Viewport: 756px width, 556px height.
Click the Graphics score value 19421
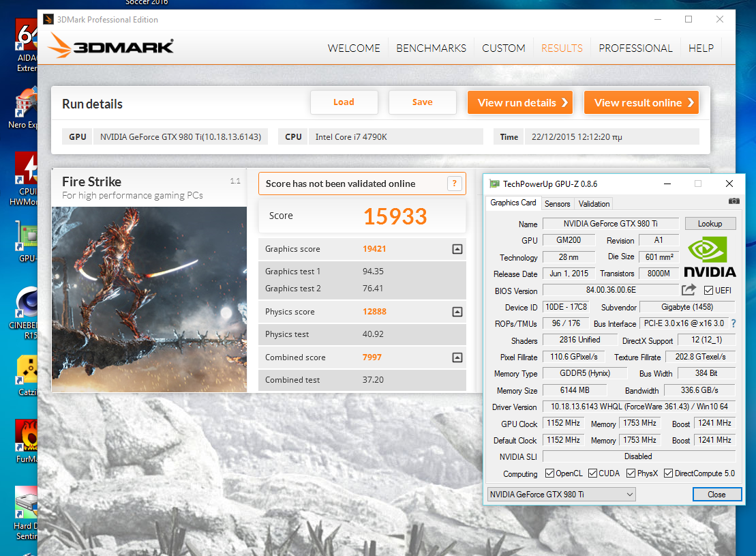pyautogui.click(x=374, y=249)
